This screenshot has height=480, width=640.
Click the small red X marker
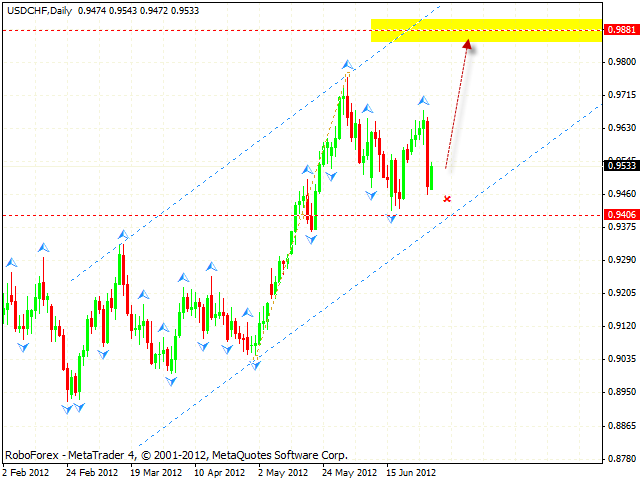point(447,199)
